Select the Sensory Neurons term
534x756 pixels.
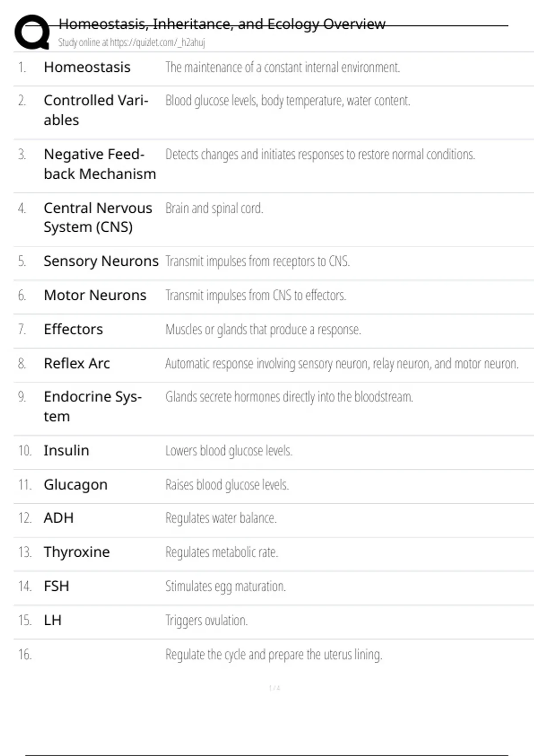(101, 261)
